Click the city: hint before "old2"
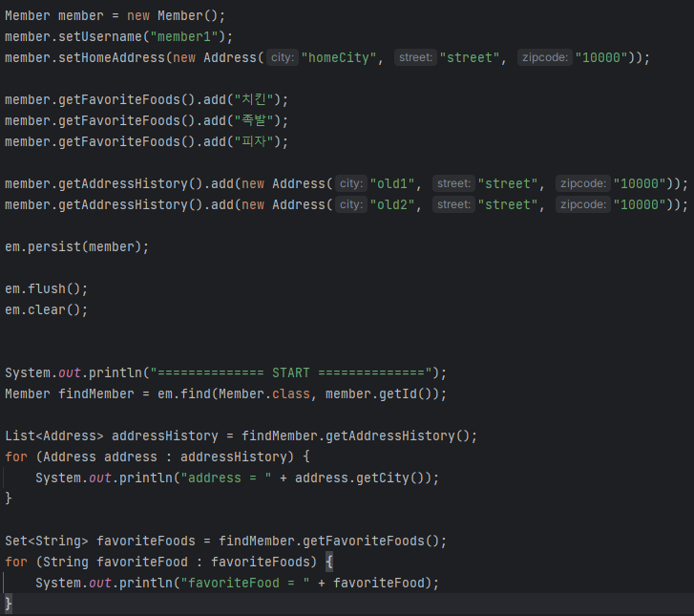The image size is (694, 616). point(351,204)
